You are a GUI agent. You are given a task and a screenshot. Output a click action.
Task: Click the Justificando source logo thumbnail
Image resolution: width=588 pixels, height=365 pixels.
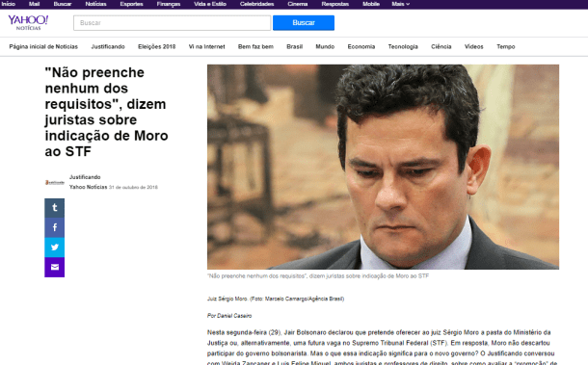[55, 183]
